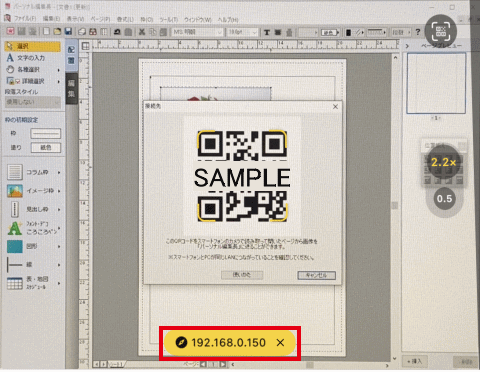Click the イメージ枠 image frame icon
This screenshot has width=480, height=372.
coord(15,191)
